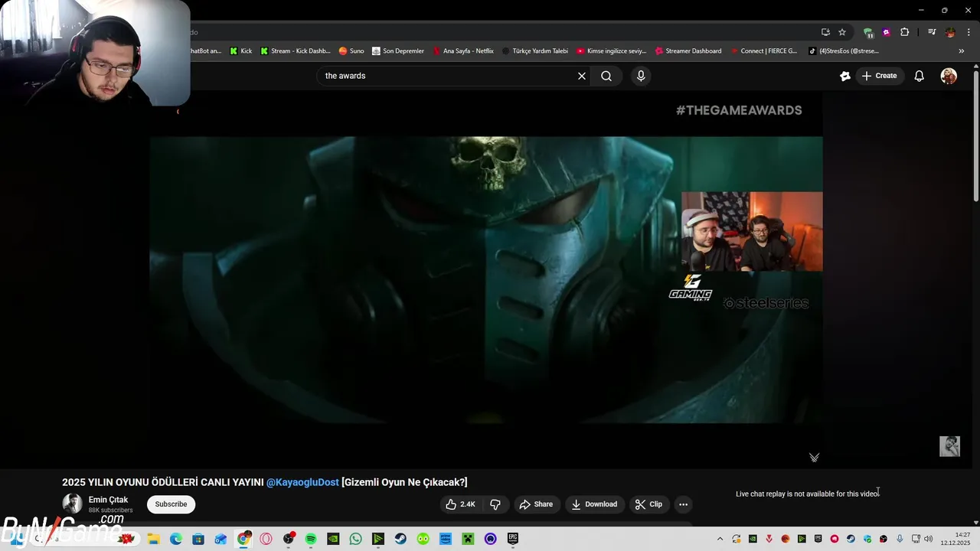Click the video player area

[486, 279]
